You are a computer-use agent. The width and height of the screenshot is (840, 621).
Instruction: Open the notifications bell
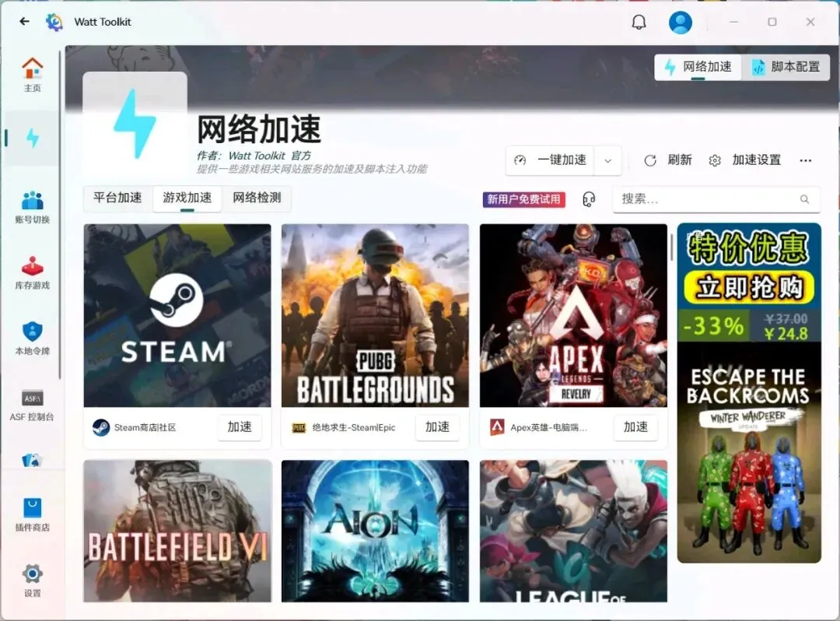[639, 22]
